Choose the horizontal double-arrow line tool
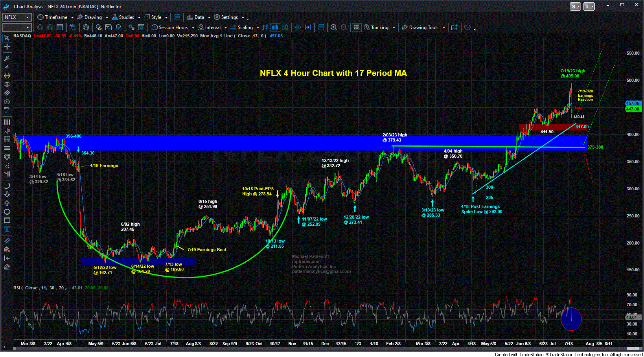This screenshot has height=357, width=644. click(7, 75)
